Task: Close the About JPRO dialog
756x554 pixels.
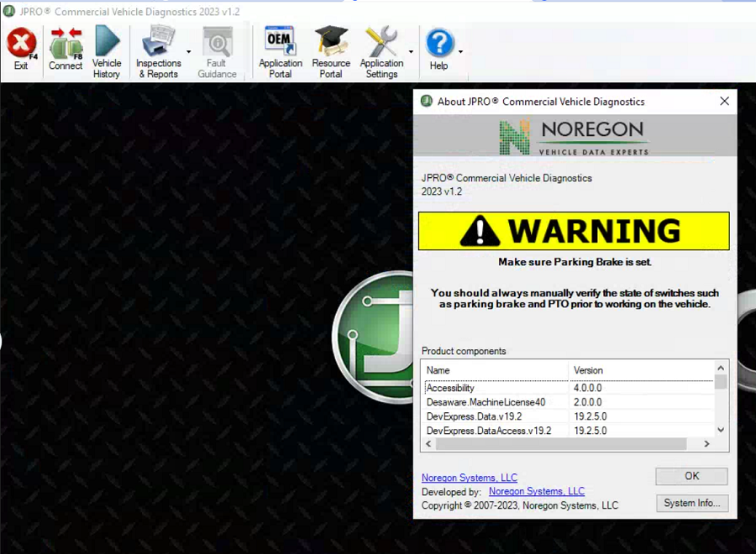Action: pyautogui.click(x=724, y=102)
